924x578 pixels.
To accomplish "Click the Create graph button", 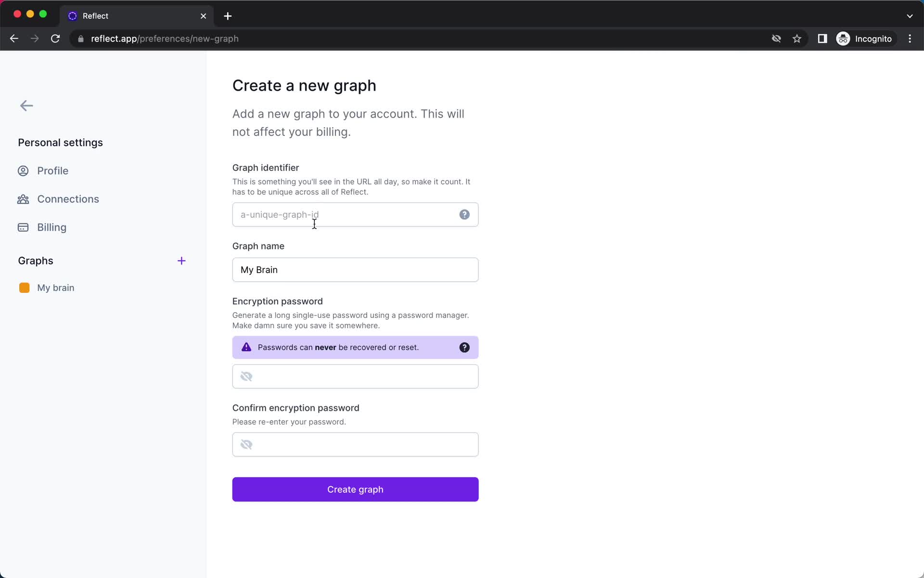I will pyautogui.click(x=355, y=489).
